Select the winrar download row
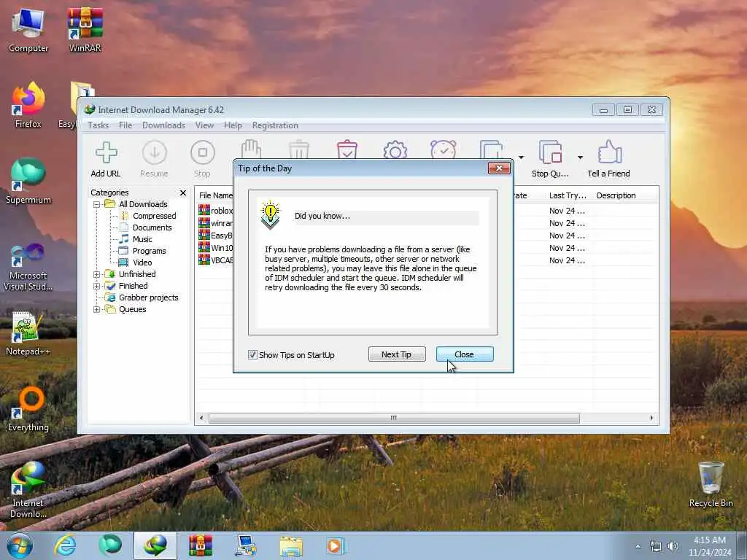This screenshot has width=747, height=560. pyautogui.click(x=215, y=223)
